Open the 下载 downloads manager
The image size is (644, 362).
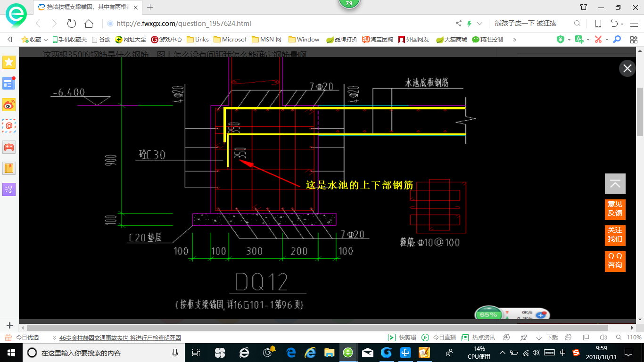coord(547,337)
